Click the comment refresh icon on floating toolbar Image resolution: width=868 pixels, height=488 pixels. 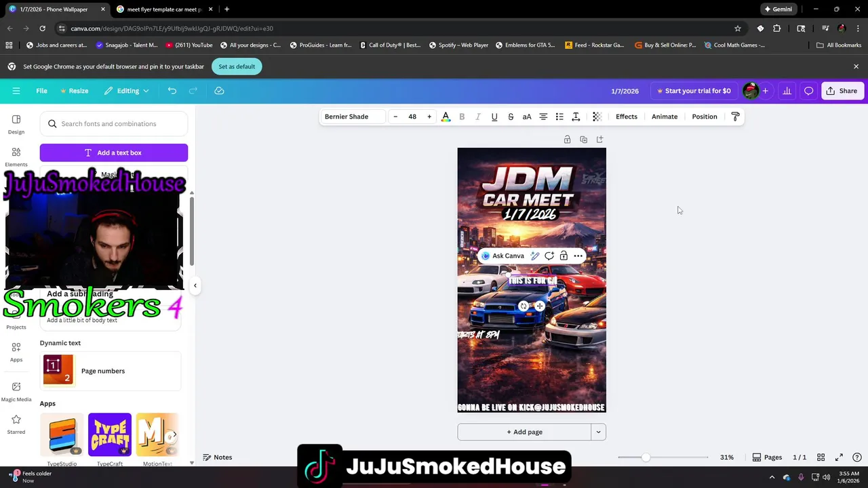[549, 256]
